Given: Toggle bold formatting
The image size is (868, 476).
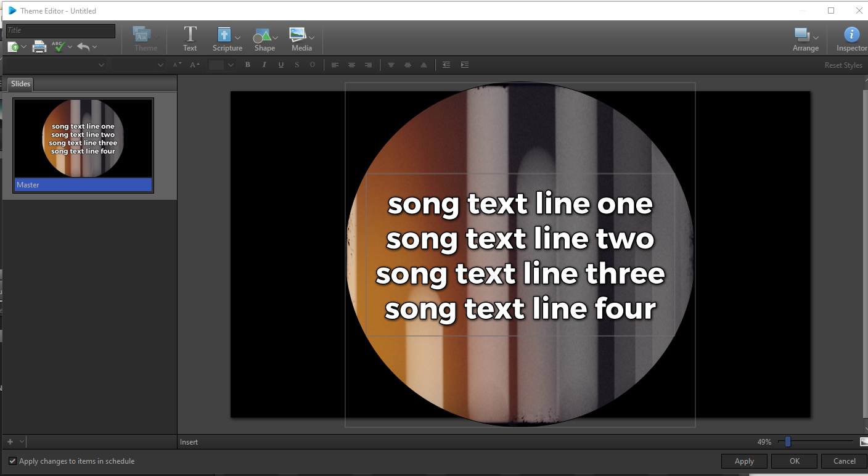Looking at the screenshot, I should click(x=247, y=65).
